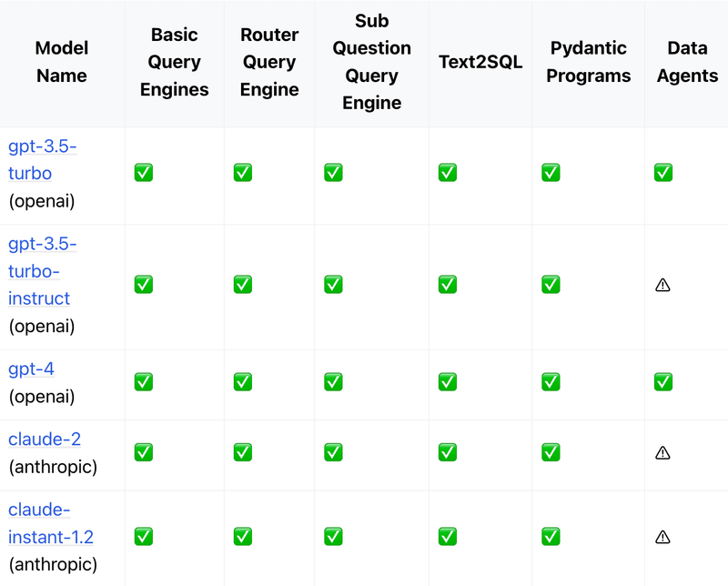Click warning icon for claude-instant-1.2 Data Agents
This screenshot has width=728, height=586.
click(x=662, y=537)
